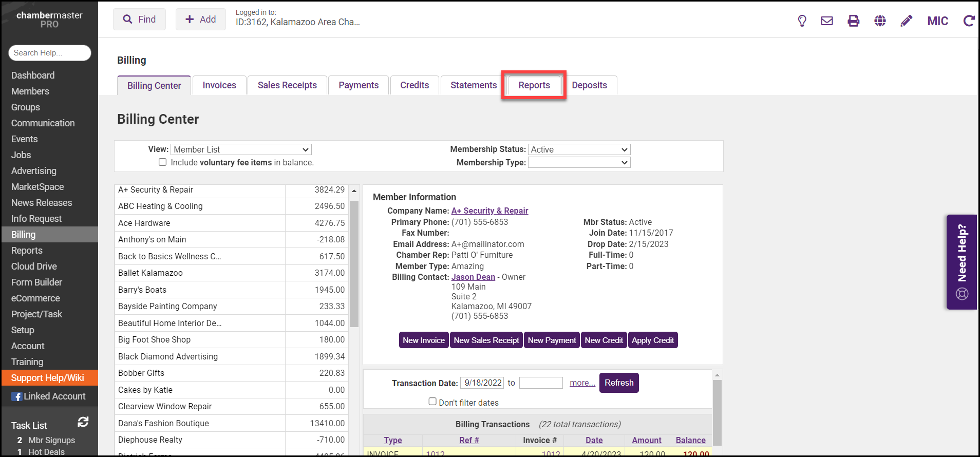Screen dimensions: 980x457
Task: Open the Membership Type dropdown
Action: coord(579,162)
